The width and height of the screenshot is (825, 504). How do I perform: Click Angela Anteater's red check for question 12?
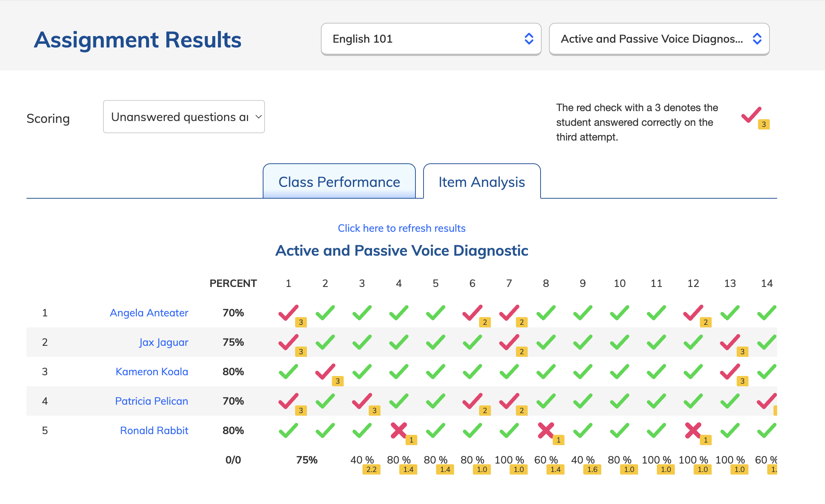pos(693,313)
